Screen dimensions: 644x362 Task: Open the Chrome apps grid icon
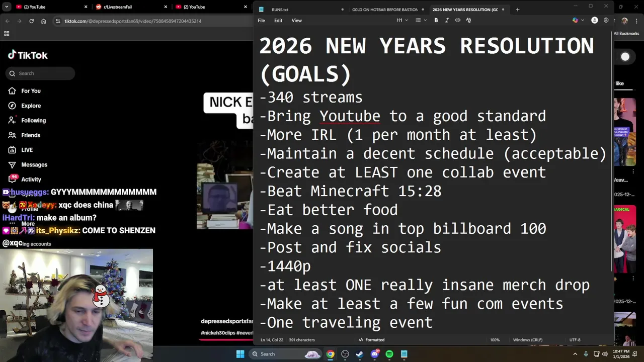click(x=7, y=34)
